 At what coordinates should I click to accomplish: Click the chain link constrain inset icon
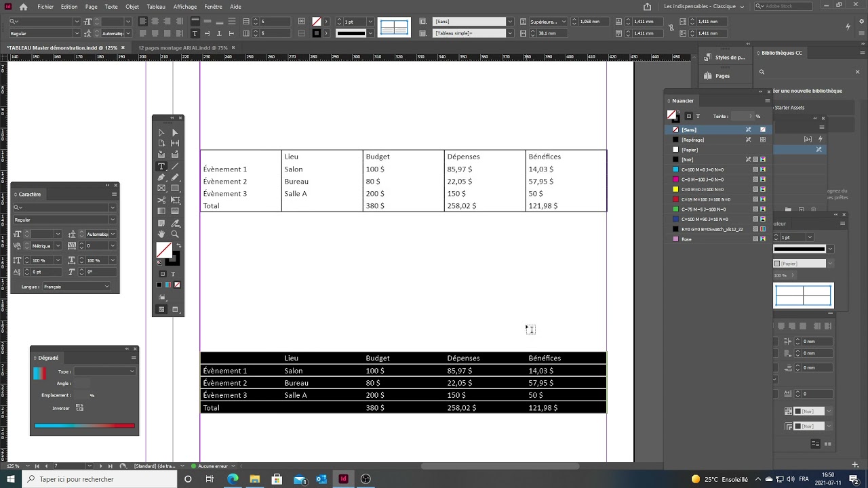coord(671,27)
